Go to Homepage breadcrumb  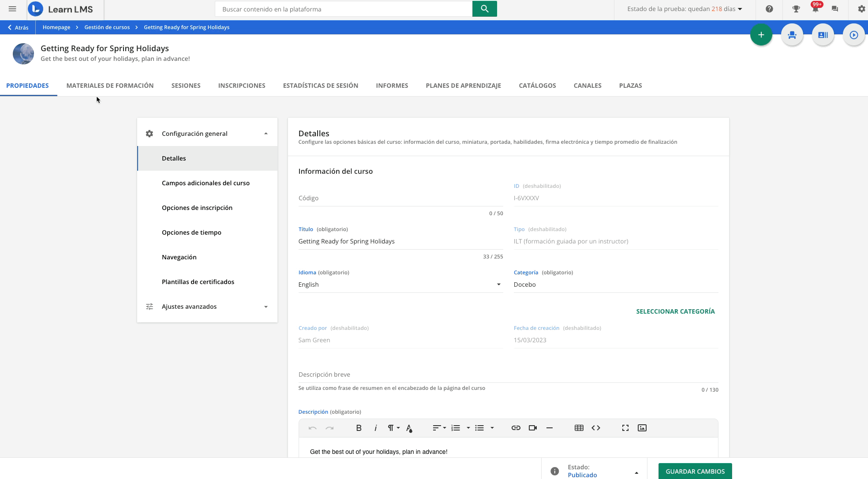(56, 27)
